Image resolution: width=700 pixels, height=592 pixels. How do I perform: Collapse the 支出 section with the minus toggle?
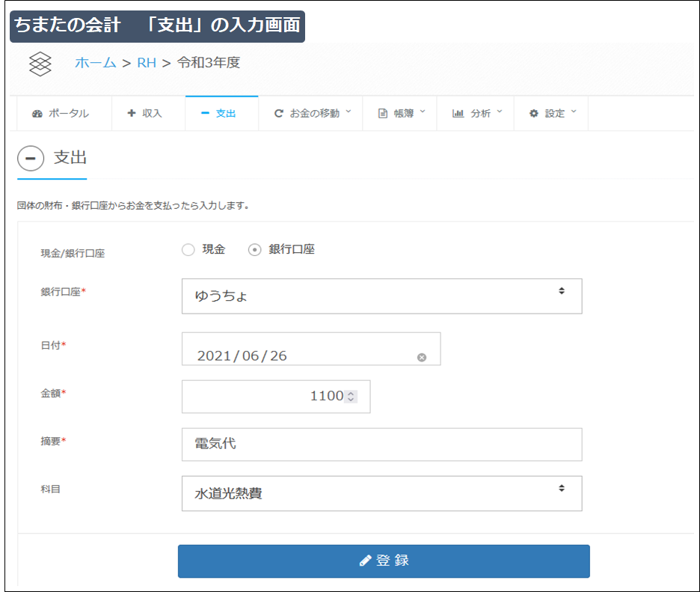click(31, 158)
